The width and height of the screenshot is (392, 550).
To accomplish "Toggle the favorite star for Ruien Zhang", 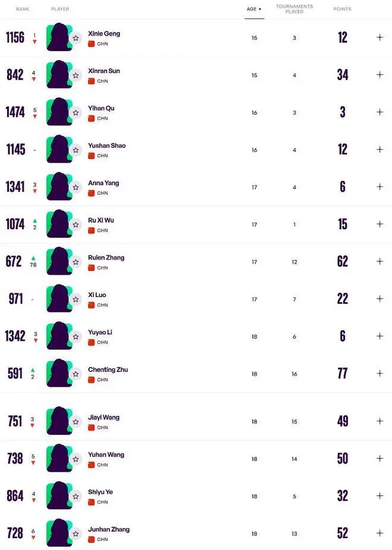I will point(75,262).
